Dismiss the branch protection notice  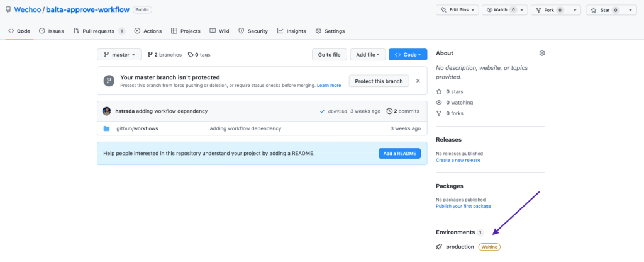coord(418,81)
